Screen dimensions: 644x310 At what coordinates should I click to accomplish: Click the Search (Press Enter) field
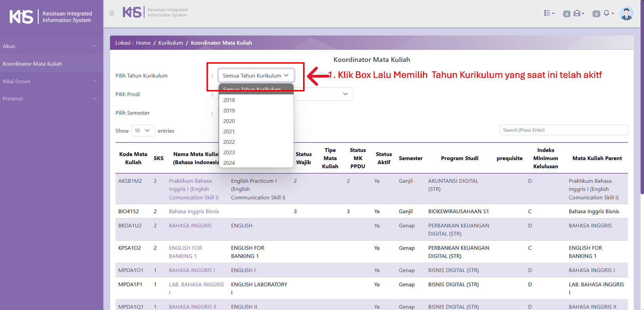(563, 130)
